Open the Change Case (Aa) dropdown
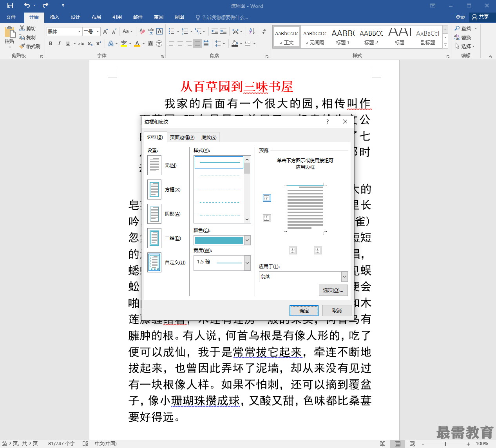 [x=127, y=31]
